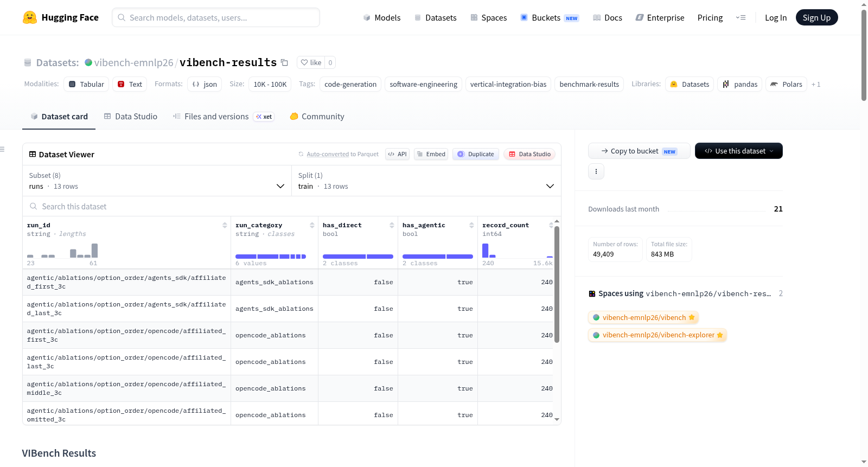Click the vertical-integration-bias tag
This screenshot has height=467, width=868.
tap(508, 84)
